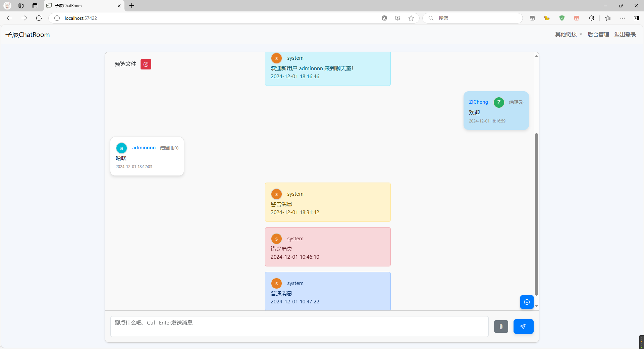
Task: Click the 哈喽 message text
Action: tap(121, 158)
